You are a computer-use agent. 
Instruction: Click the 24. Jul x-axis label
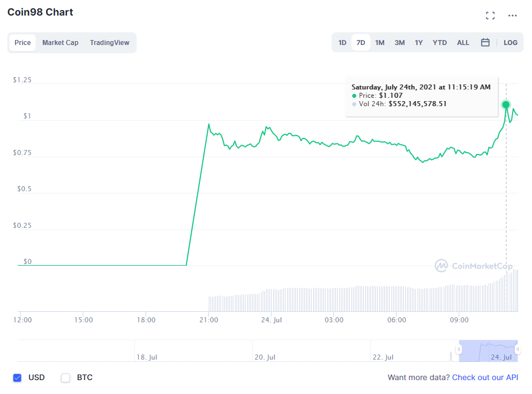point(272,320)
